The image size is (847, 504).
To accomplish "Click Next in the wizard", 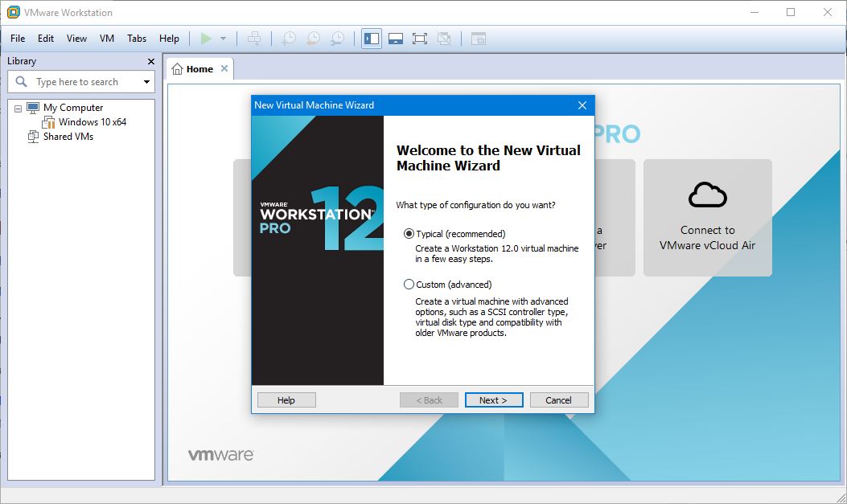I will tap(493, 400).
